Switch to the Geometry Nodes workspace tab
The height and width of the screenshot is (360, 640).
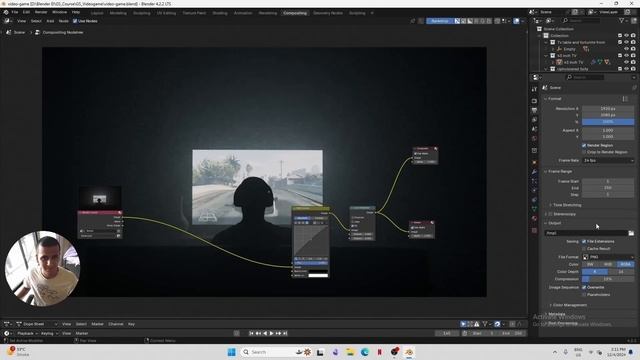(328, 13)
